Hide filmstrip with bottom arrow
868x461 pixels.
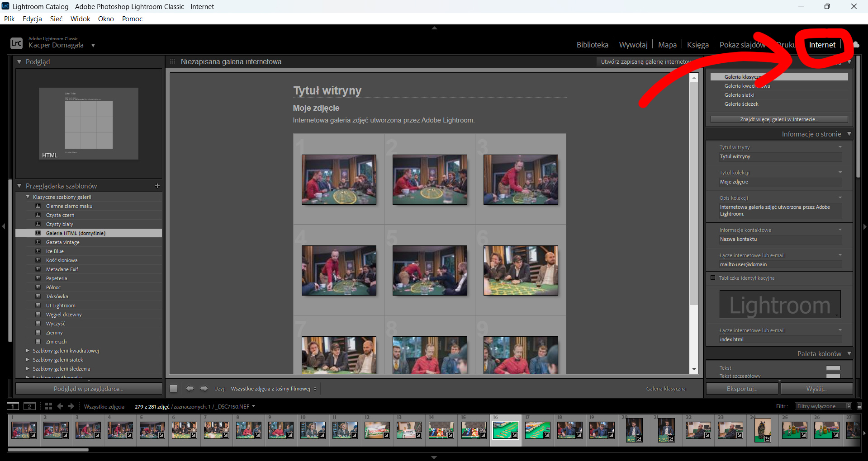click(x=434, y=457)
